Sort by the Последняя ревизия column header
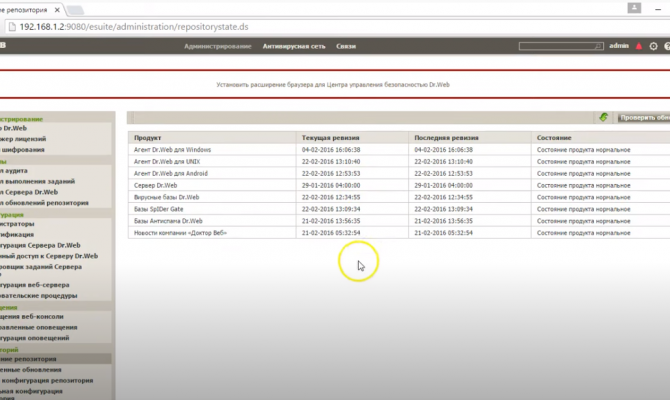The height and width of the screenshot is (400, 670). point(446,138)
